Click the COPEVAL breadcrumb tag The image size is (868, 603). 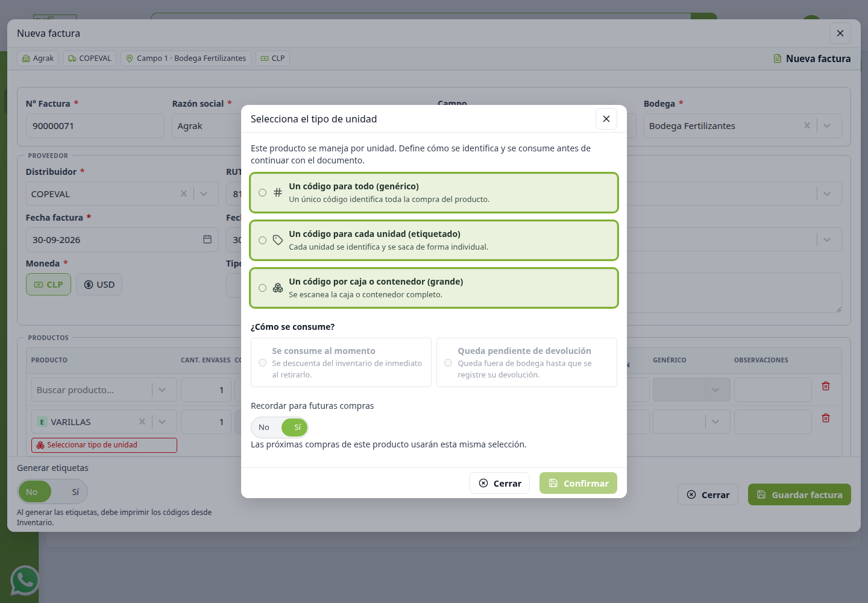pyautogui.click(x=90, y=58)
